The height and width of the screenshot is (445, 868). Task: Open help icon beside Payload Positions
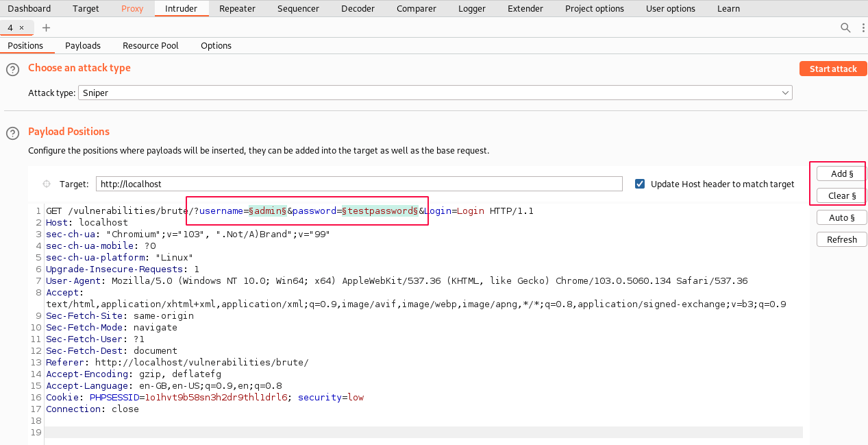click(x=12, y=133)
